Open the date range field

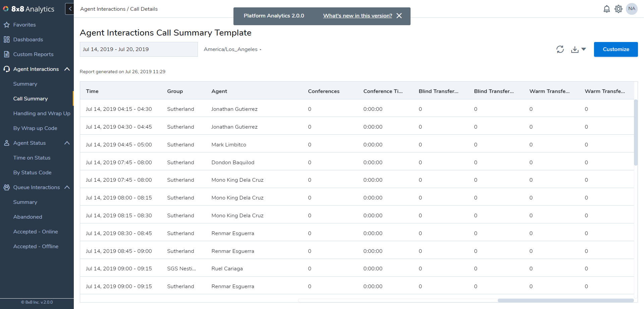139,49
